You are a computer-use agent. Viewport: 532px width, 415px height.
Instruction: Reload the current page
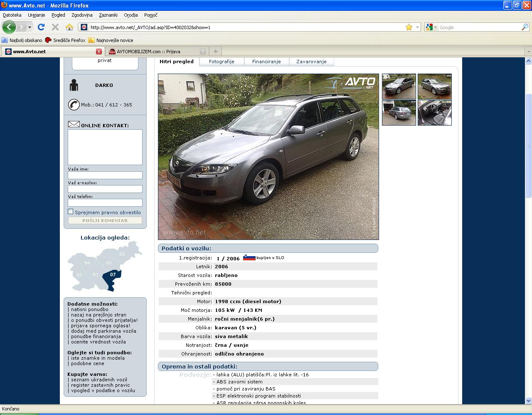point(41,27)
